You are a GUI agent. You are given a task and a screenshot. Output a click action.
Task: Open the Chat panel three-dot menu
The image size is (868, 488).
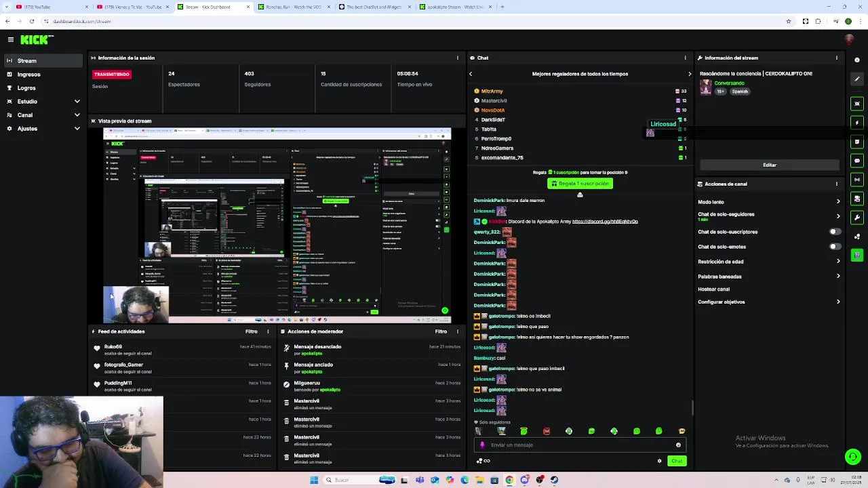coord(686,58)
